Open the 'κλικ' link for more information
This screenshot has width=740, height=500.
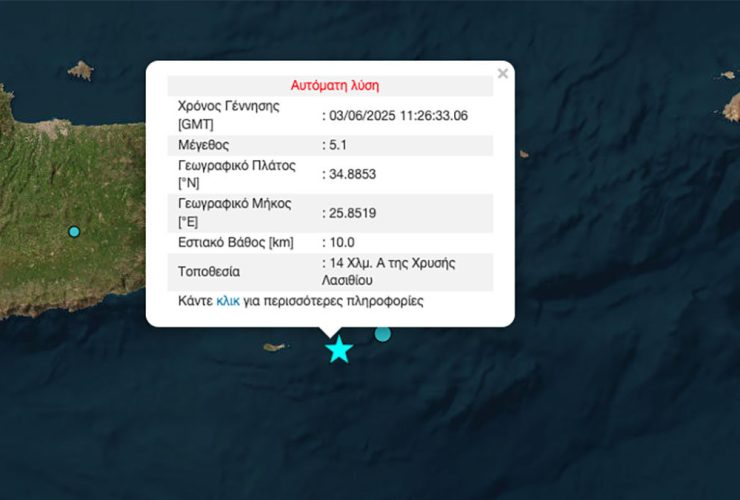point(228,300)
